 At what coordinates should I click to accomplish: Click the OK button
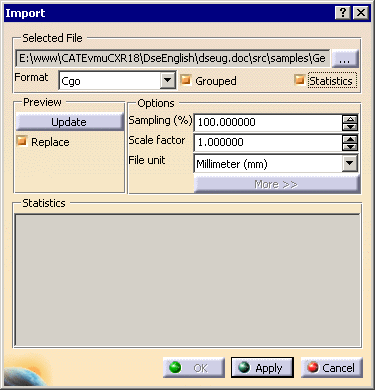194,368
